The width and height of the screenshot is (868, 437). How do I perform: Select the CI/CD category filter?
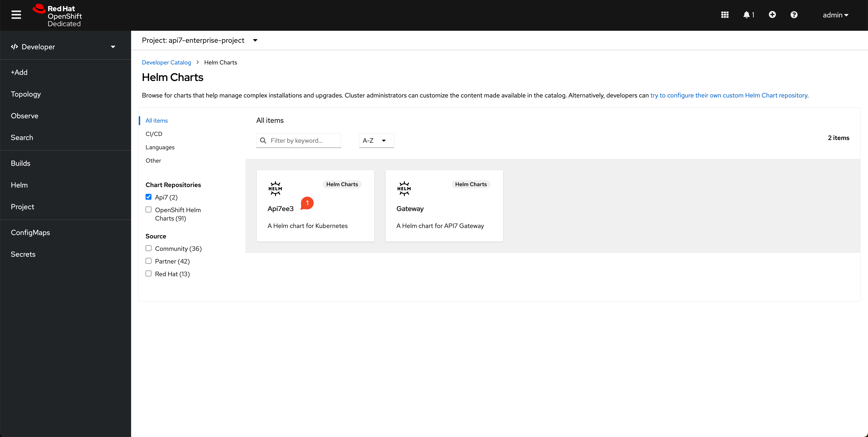point(154,134)
